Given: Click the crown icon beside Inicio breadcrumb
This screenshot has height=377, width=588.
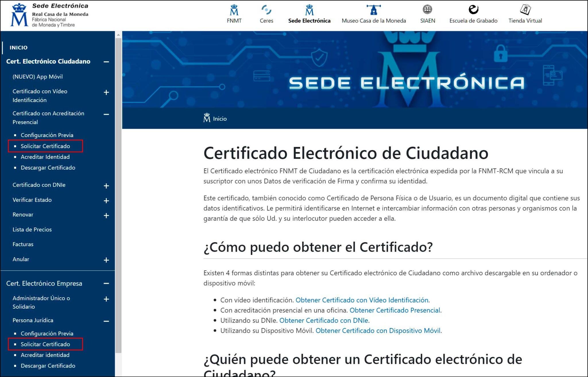Looking at the screenshot, I should 207,117.
